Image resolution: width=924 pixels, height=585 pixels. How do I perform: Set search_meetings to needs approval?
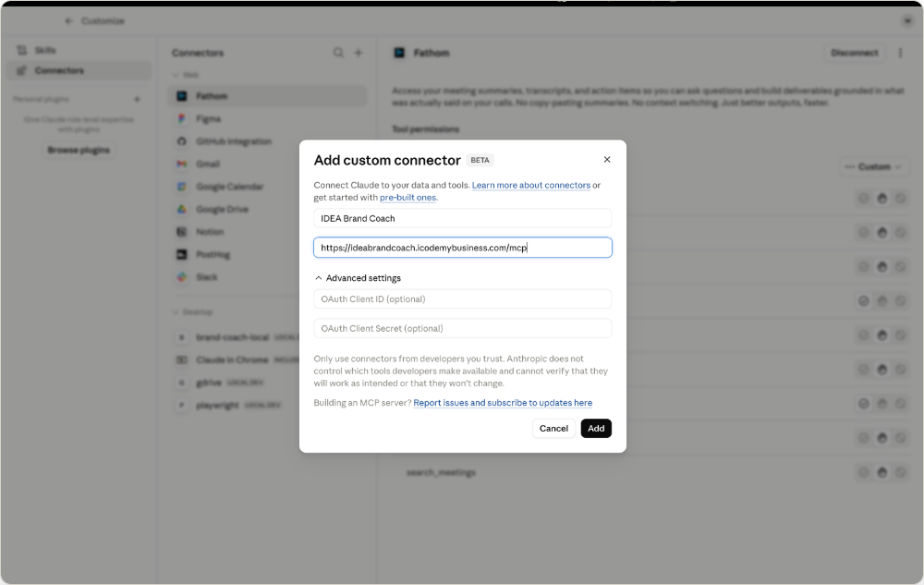point(882,472)
